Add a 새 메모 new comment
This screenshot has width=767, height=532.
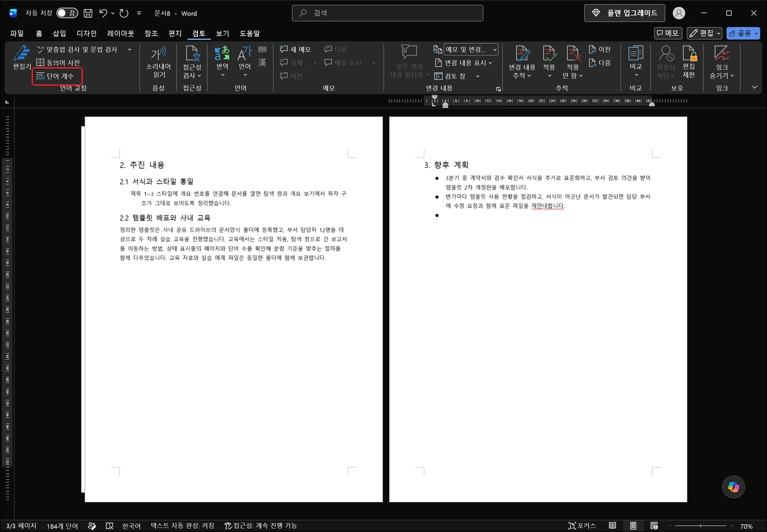295,49
